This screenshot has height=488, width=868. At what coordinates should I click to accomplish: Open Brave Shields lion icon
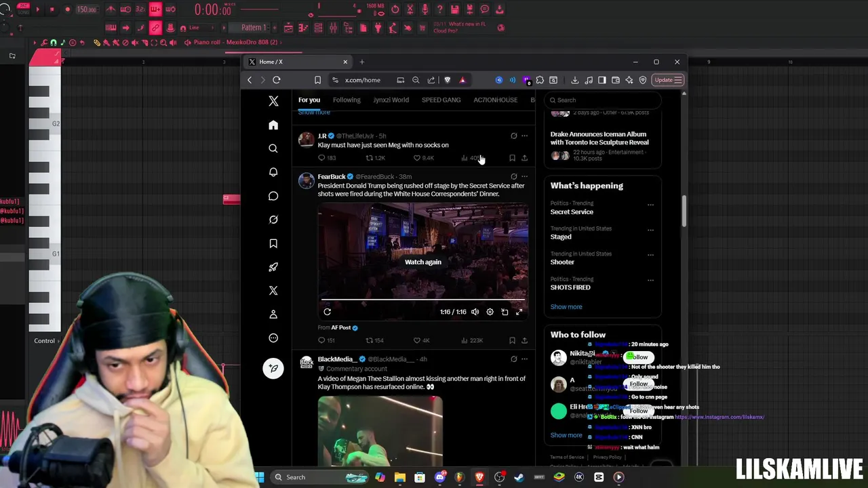[x=447, y=80]
